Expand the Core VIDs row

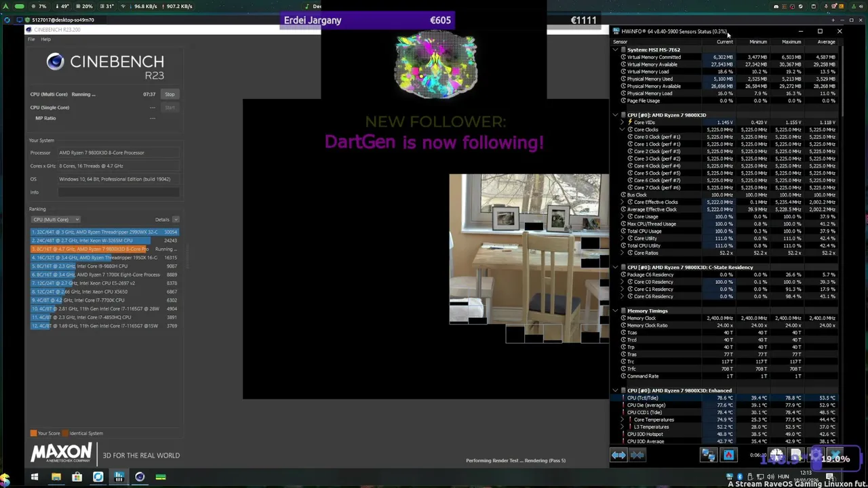coord(623,123)
